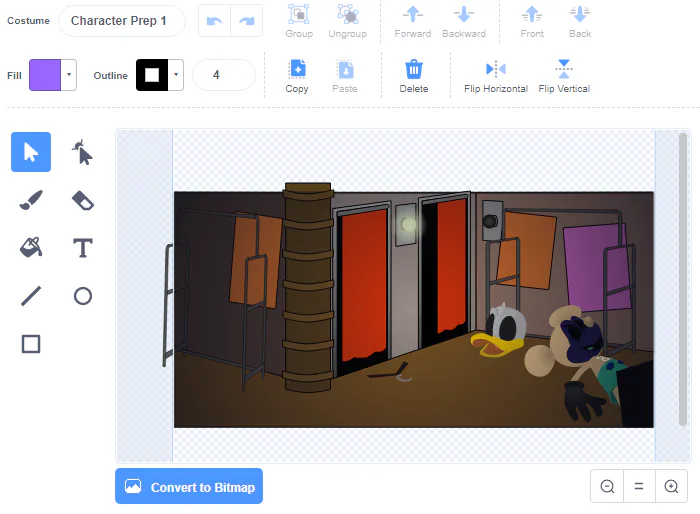Copy the selected object
700x514 pixels.
pyautogui.click(x=297, y=76)
